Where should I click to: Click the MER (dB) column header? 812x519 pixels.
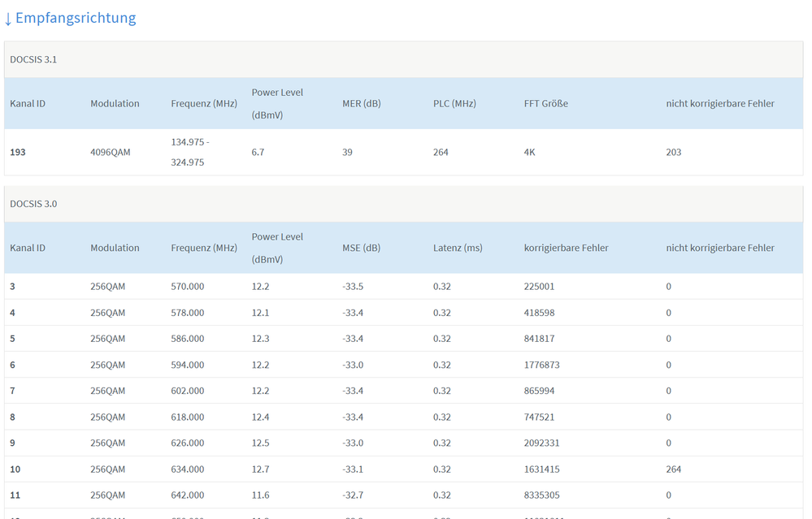click(x=362, y=104)
